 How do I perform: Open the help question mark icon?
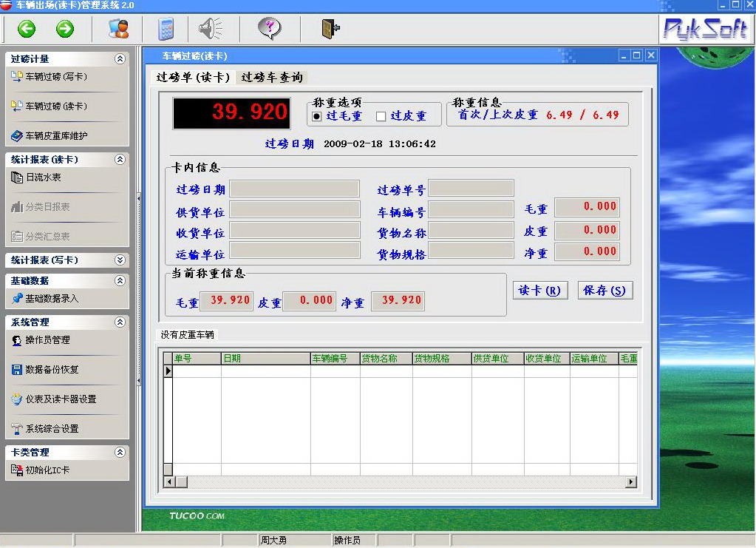tap(270, 30)
